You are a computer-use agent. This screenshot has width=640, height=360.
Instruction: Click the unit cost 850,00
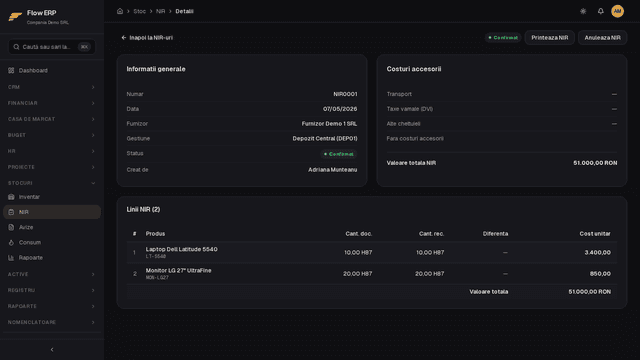click(x=600, y=274)
